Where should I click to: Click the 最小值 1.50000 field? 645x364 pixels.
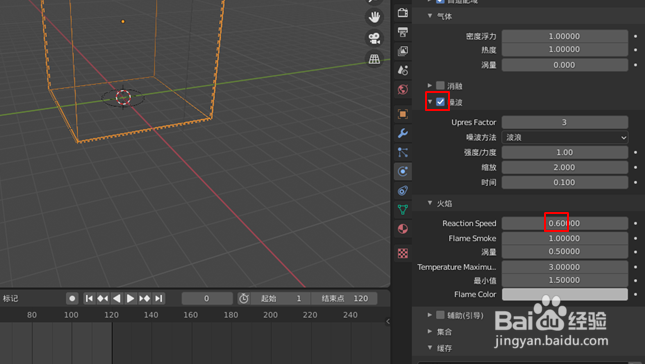pyautogui.click(x=565, y=280)
